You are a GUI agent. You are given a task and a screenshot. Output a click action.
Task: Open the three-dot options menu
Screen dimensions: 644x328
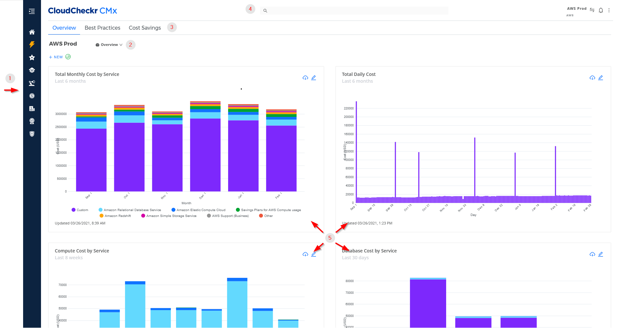[609, 10]
